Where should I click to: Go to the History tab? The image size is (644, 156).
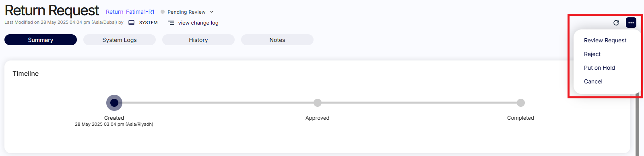[x=198, y=40]
